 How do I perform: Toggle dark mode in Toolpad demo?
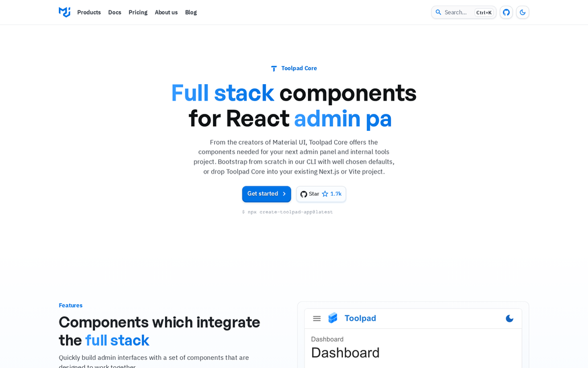pos(509,318)
